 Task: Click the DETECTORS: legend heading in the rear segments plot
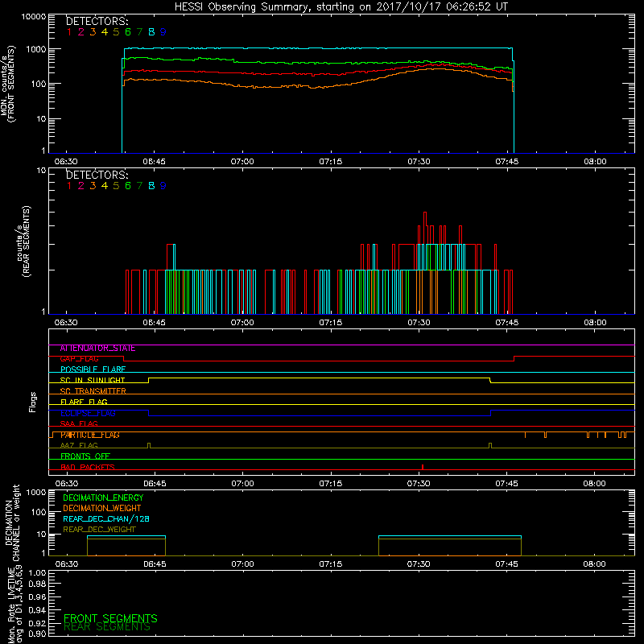click(97, 175)
